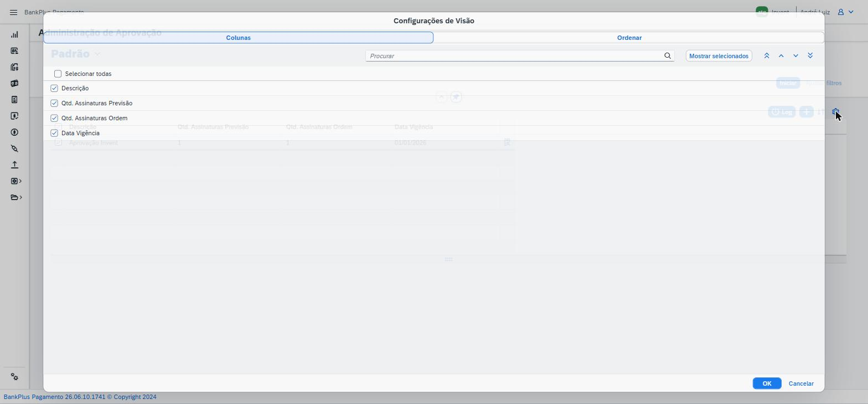Click the BankPlus Pagamento copyright footer text
Image resolution: width=868 pixels, height=404 pixels.
pos(80,397)
